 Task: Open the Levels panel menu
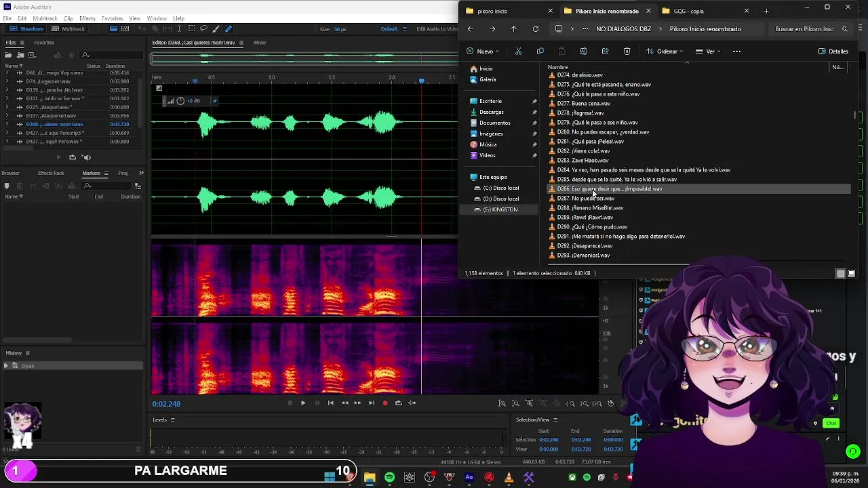(172, 420)
